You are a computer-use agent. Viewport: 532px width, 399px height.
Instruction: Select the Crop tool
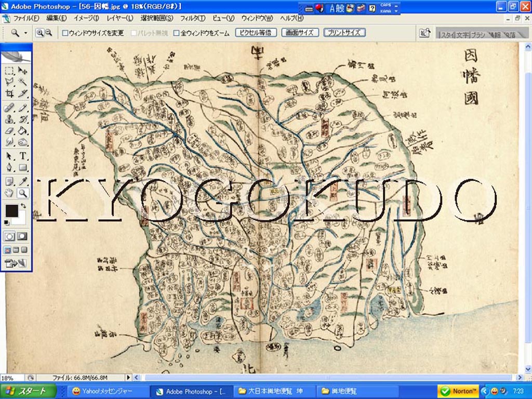9,94
